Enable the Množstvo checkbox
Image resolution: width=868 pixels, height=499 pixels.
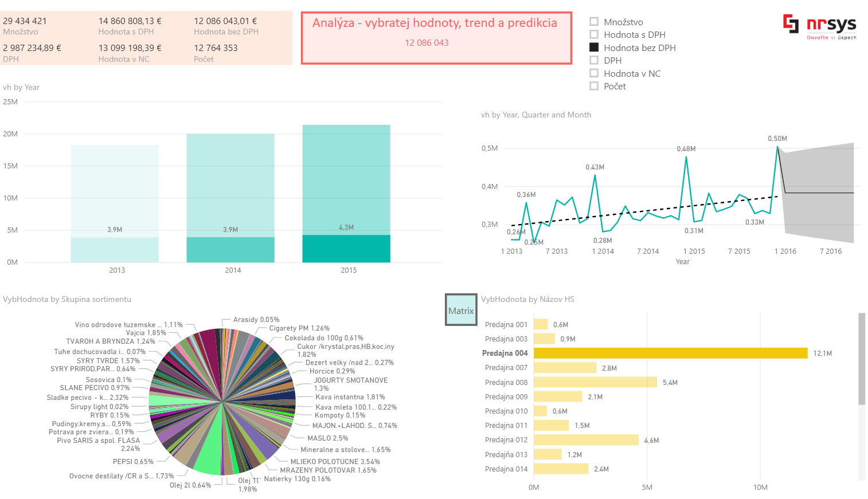(594, 22)
